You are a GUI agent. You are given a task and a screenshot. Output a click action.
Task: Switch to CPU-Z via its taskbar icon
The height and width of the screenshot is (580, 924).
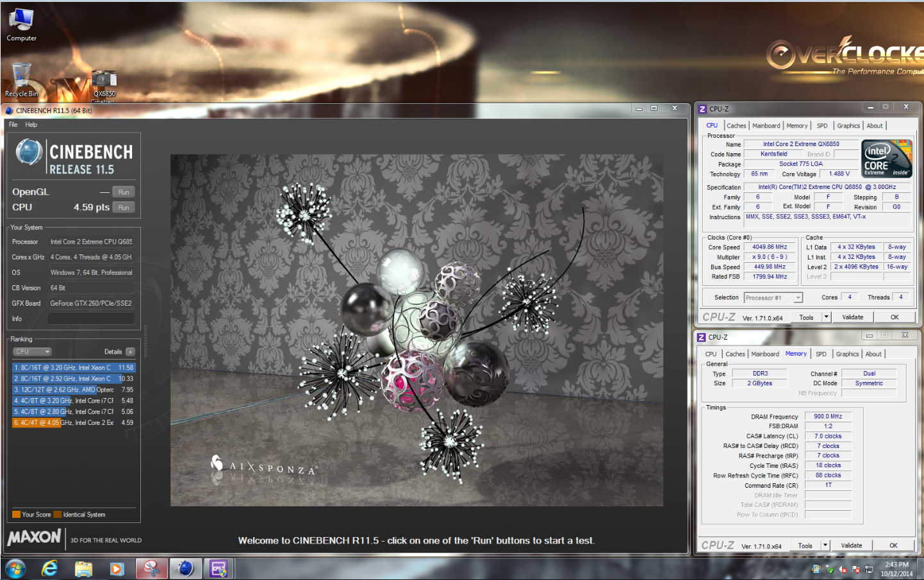(219, 568)
